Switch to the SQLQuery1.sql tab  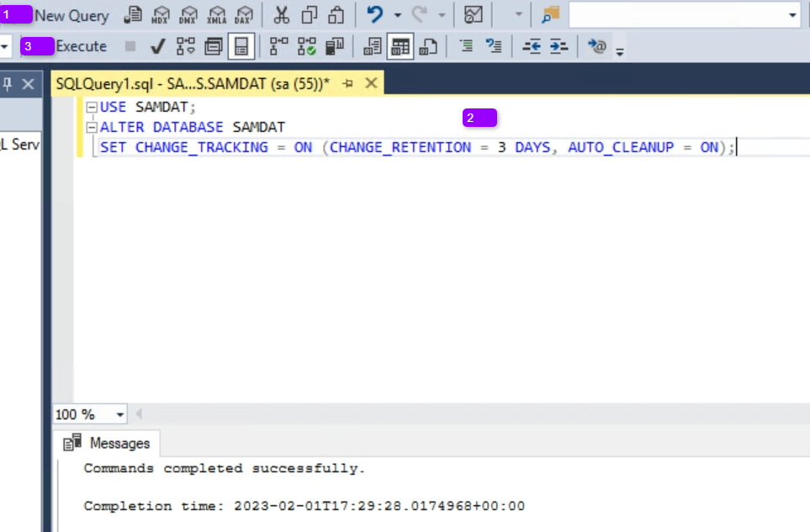click(193, 83)
